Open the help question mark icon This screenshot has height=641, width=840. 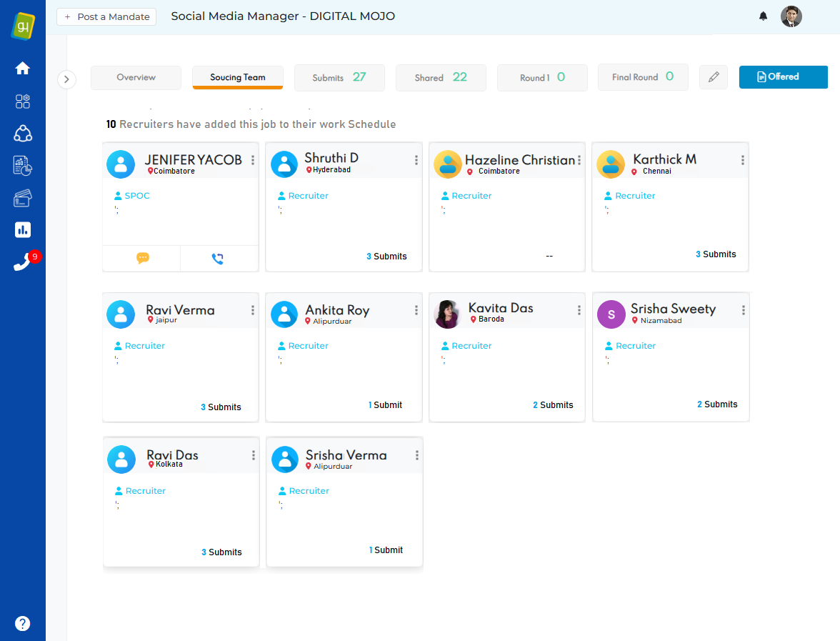click(23, 623)
